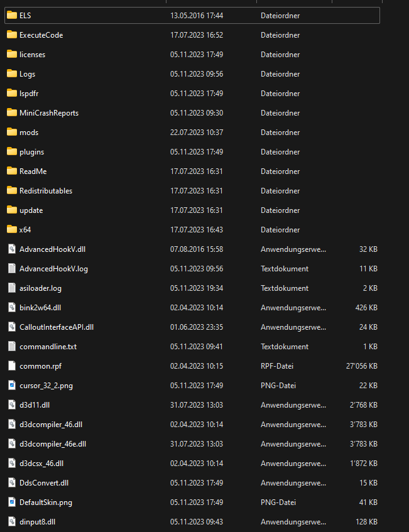Click the d3dcompiler_46.dll file icon
The width and height of the screenshot is (409, 532).
12,424
